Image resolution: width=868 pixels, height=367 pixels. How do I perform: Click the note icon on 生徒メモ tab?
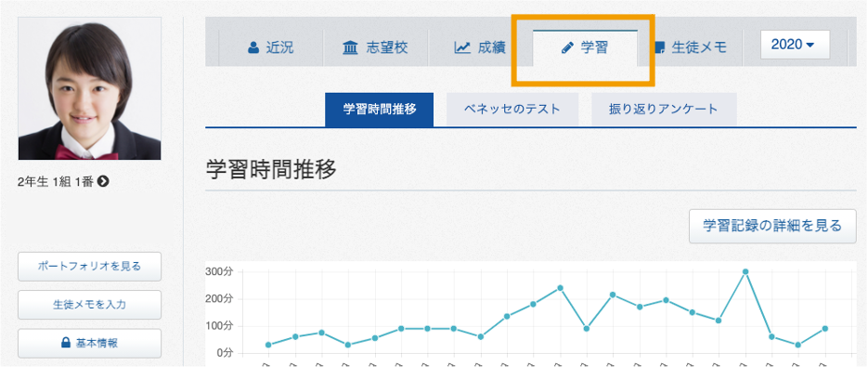(659, 48)
